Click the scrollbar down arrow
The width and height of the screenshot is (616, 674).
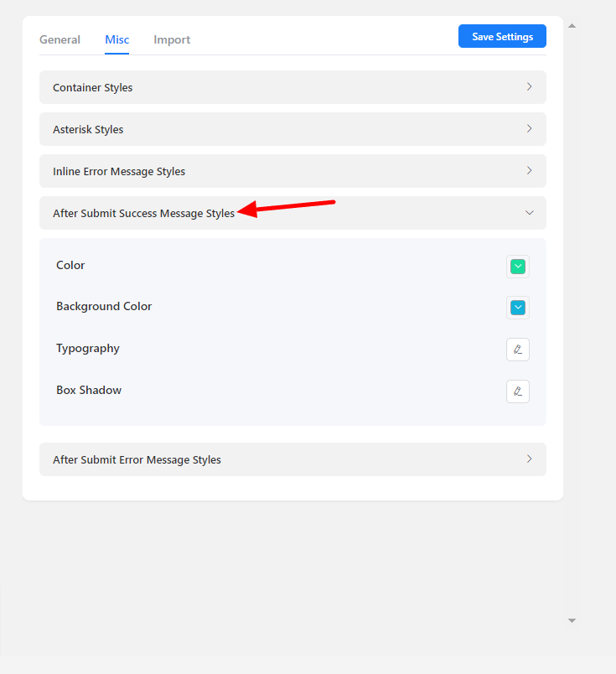[x=572, y=620]
